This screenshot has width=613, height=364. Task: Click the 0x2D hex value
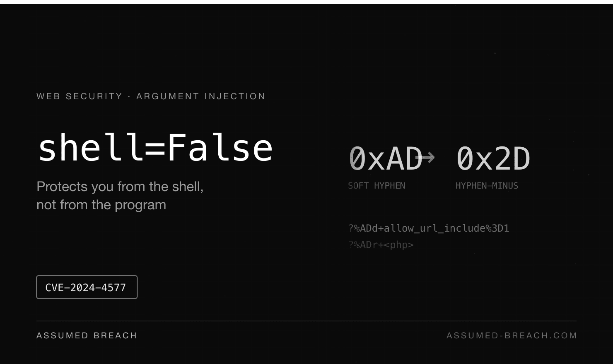coord(493,158)
